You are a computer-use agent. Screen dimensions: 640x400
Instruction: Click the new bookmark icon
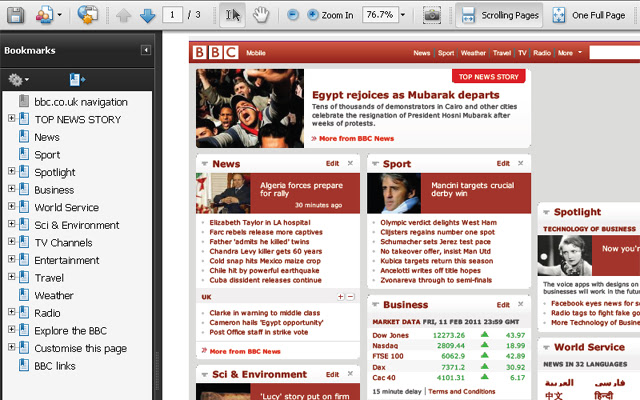(x=77, y=80)
